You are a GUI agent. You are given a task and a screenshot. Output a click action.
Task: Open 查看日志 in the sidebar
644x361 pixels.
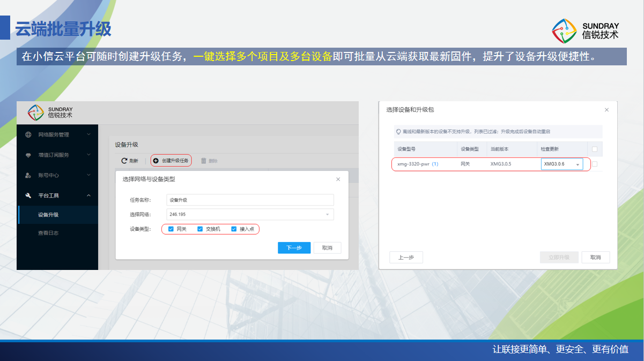pyautogui.click(x=48, y=233)
